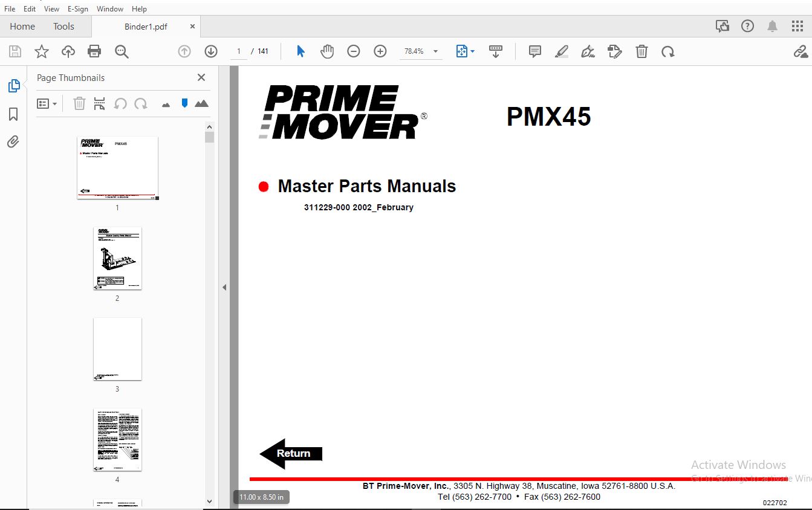Close the Page Thumbnails panel
Screen dimensions: 812x510
[x=201, y=77]
